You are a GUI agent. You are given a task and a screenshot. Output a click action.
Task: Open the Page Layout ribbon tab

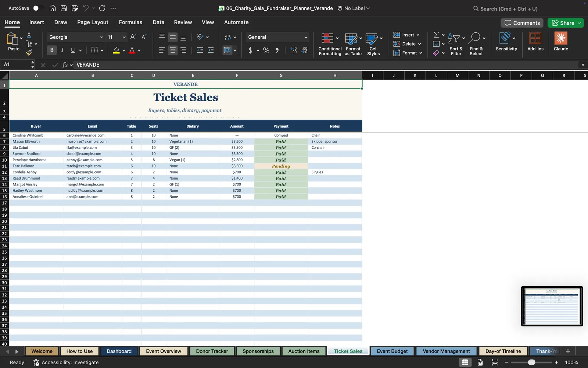93,22
